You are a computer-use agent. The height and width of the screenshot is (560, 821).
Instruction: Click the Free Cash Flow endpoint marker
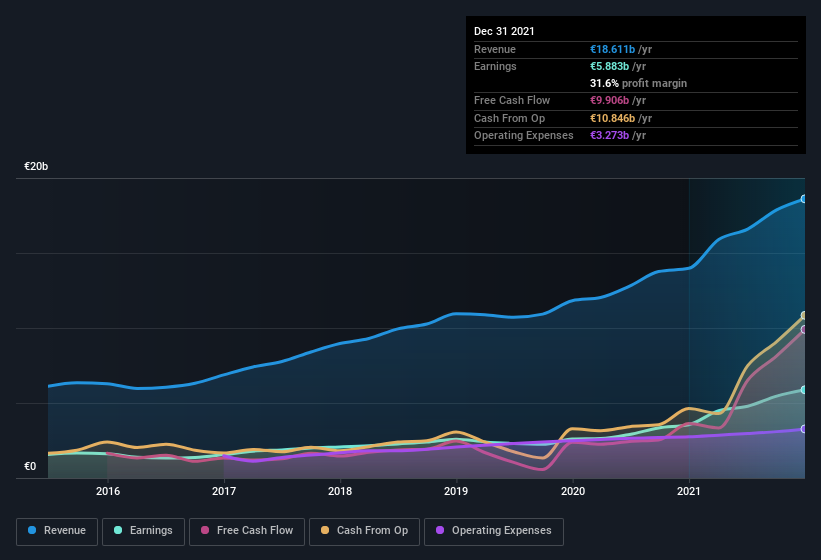(x=804, y=330)
